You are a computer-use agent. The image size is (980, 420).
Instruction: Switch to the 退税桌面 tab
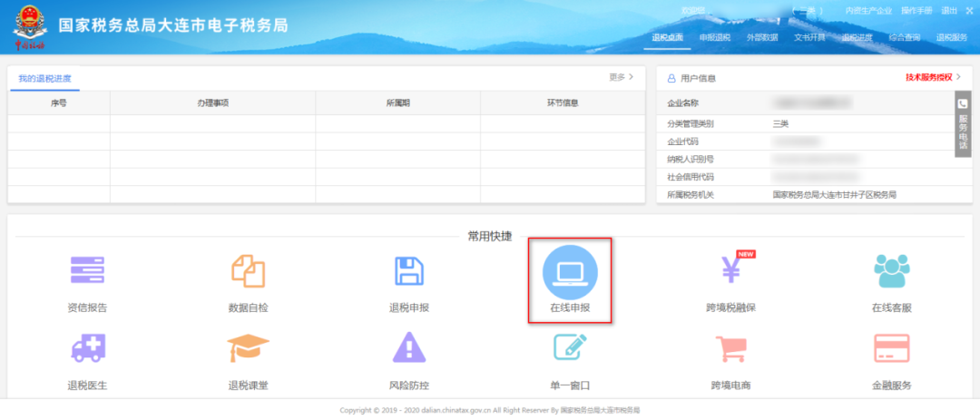pyautogui.click(x=667, y=37)
